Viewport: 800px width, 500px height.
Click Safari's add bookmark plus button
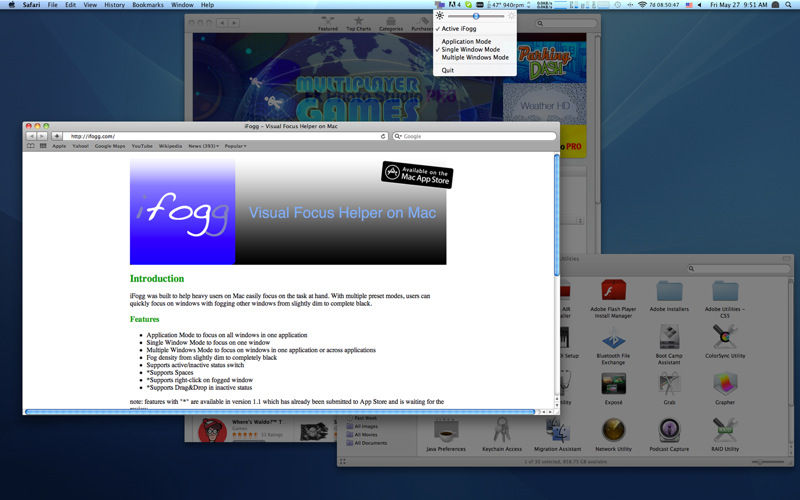point(57,136)
